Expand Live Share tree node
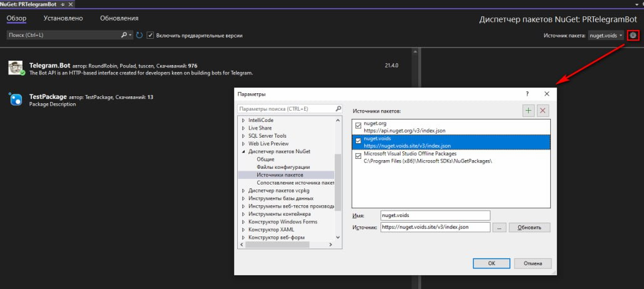This screenshot has width=644, height=289. 244,128
